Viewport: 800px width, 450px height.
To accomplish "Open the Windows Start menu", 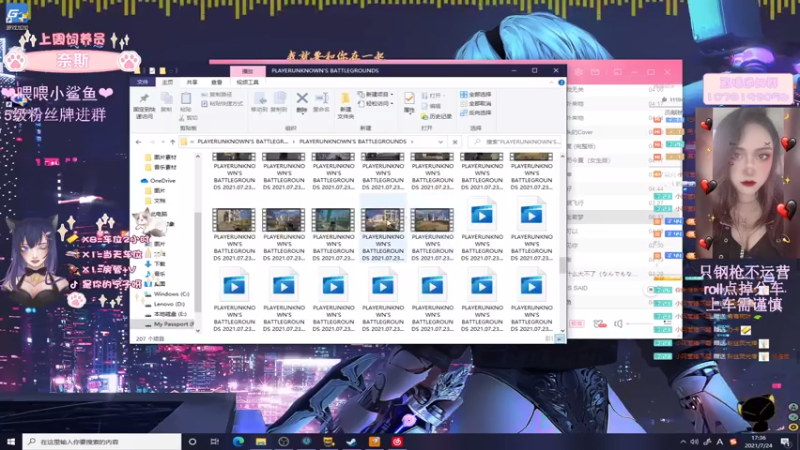I will coord(11,441).
